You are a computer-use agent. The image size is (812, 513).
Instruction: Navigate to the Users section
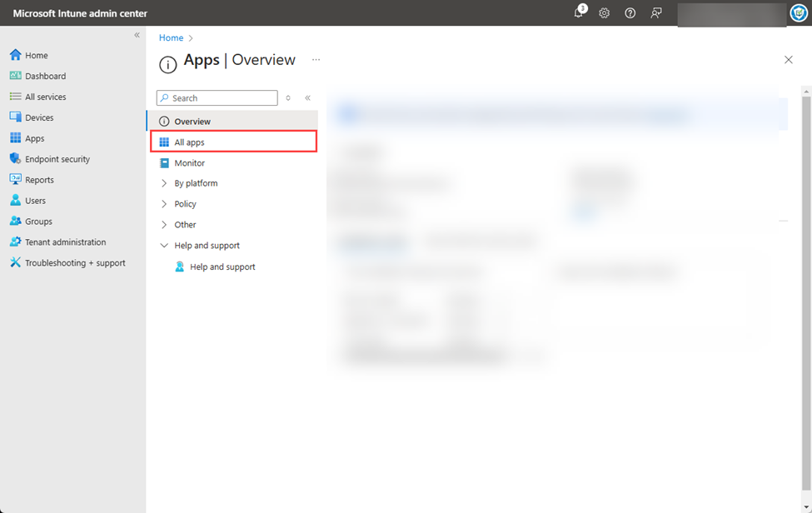[33, 200]
